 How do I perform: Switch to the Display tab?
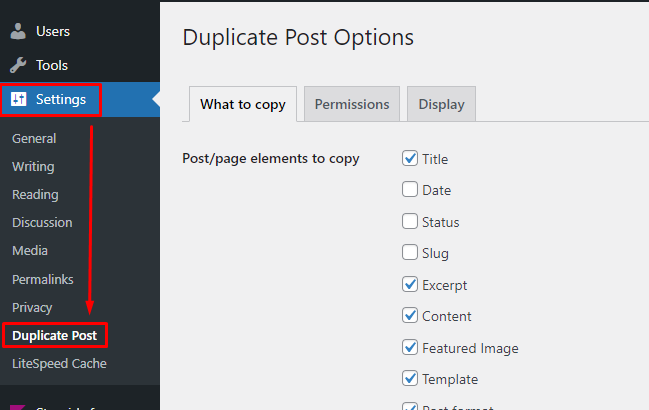(441, 104)
